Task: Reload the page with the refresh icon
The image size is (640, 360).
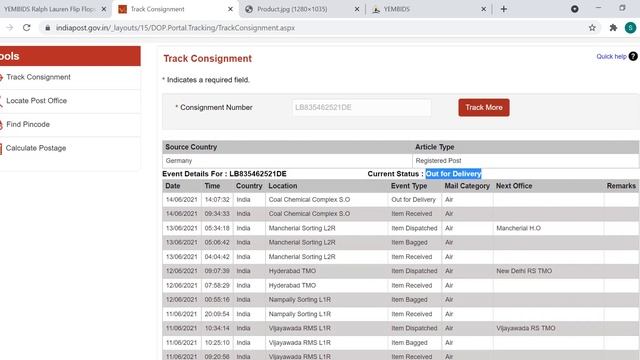Action: [27, 28]
